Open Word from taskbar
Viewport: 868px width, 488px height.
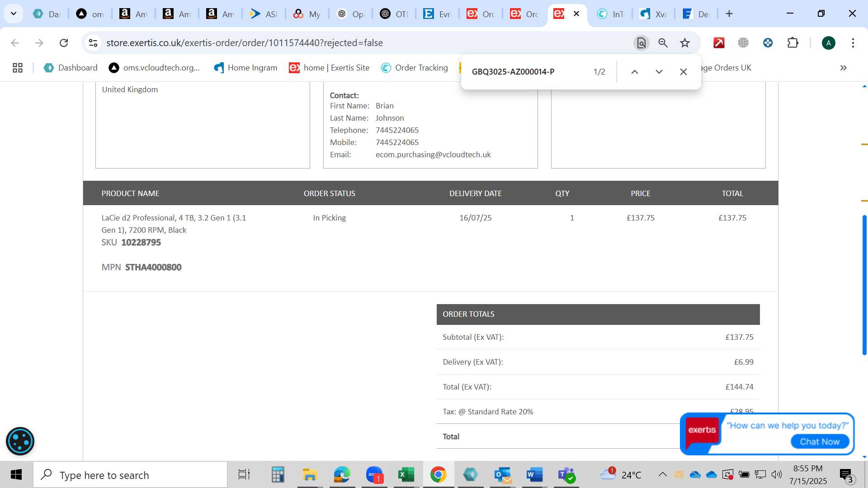click(534, 475)
